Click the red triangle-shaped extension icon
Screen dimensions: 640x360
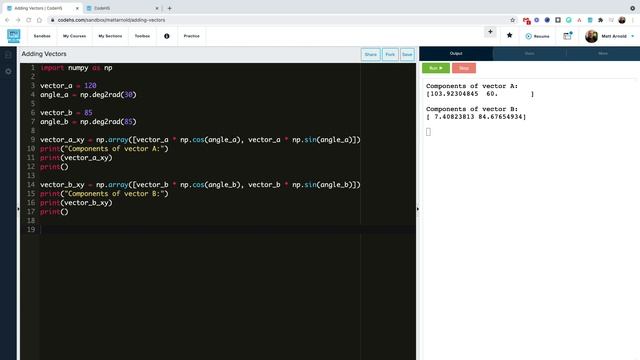pos(579,20)
